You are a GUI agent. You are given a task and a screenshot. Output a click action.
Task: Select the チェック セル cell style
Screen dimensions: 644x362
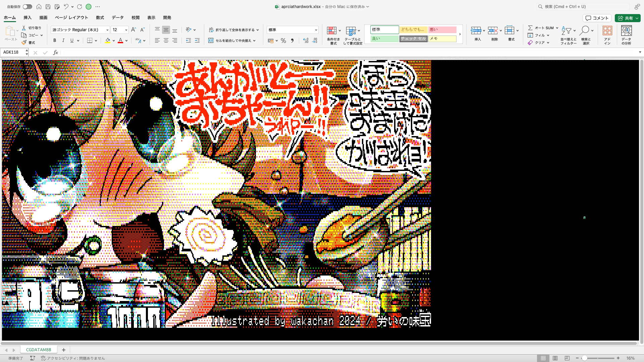pos(413,39)
